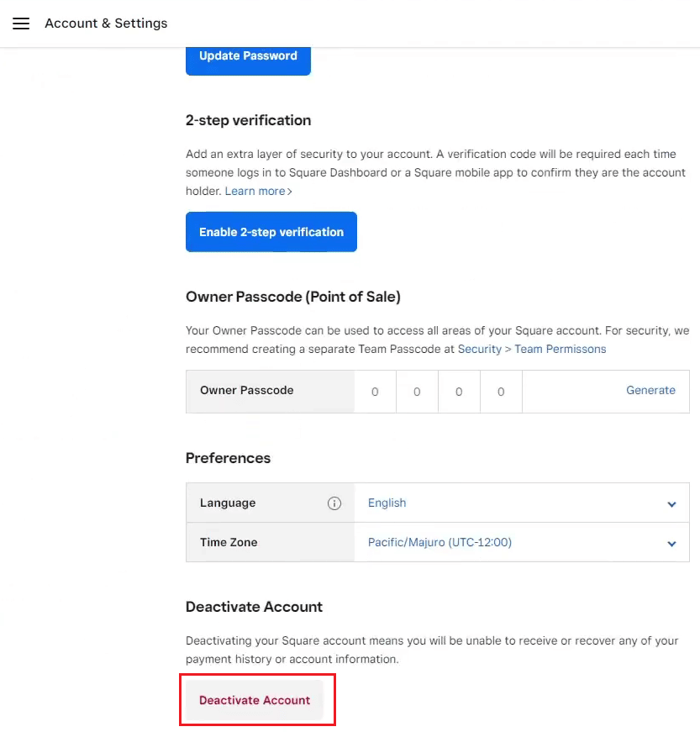Follow the Security link

point(479,350)
